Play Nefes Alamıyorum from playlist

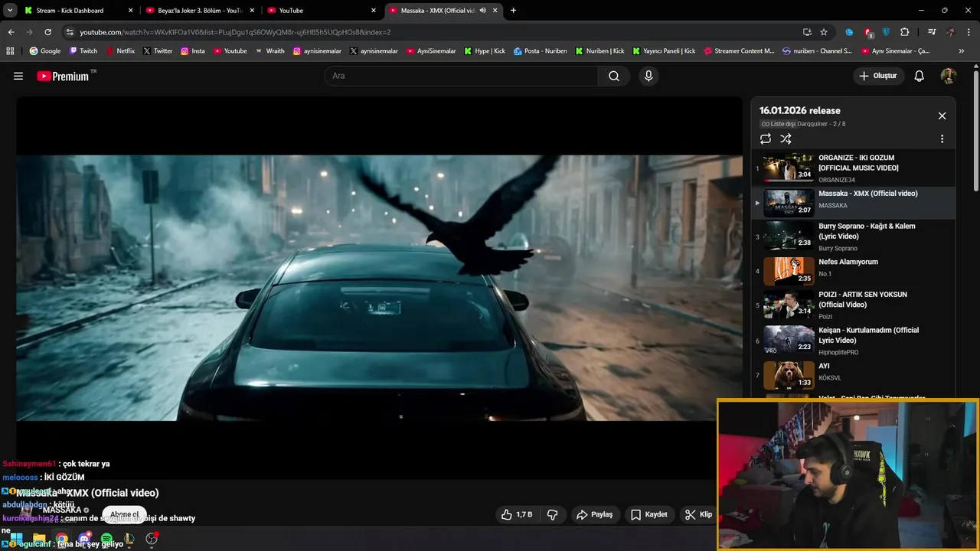click(854, 271)
